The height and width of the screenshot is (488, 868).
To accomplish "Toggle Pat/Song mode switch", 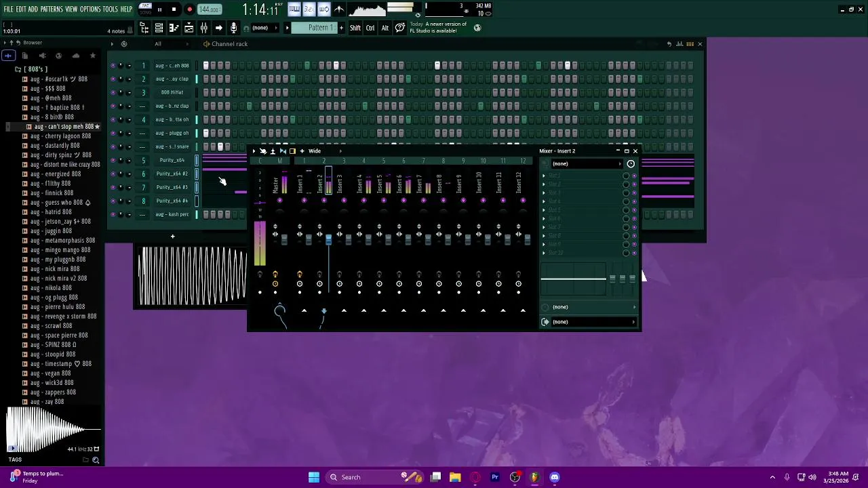I will 145,9.
